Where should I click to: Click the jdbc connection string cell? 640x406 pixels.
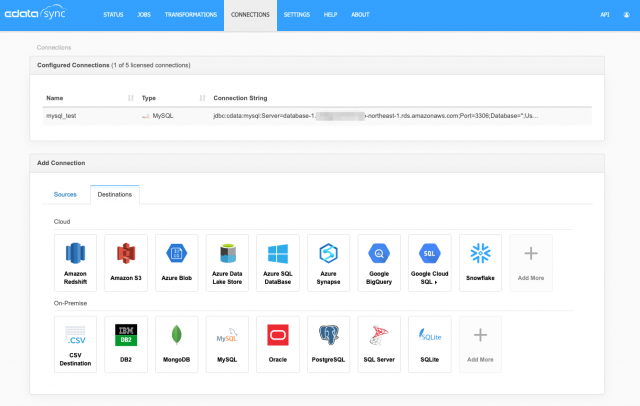click(x=376, y=116)
